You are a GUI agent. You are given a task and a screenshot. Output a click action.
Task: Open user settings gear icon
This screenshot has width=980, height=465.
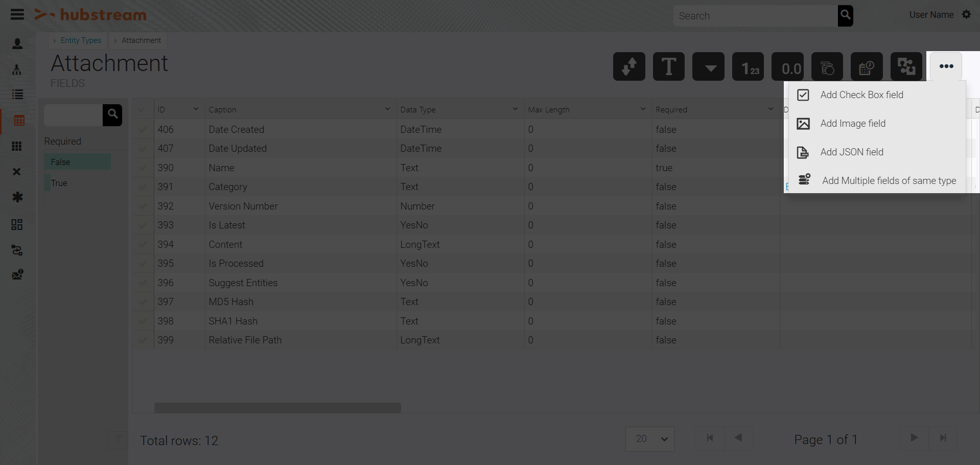point(966,15)
